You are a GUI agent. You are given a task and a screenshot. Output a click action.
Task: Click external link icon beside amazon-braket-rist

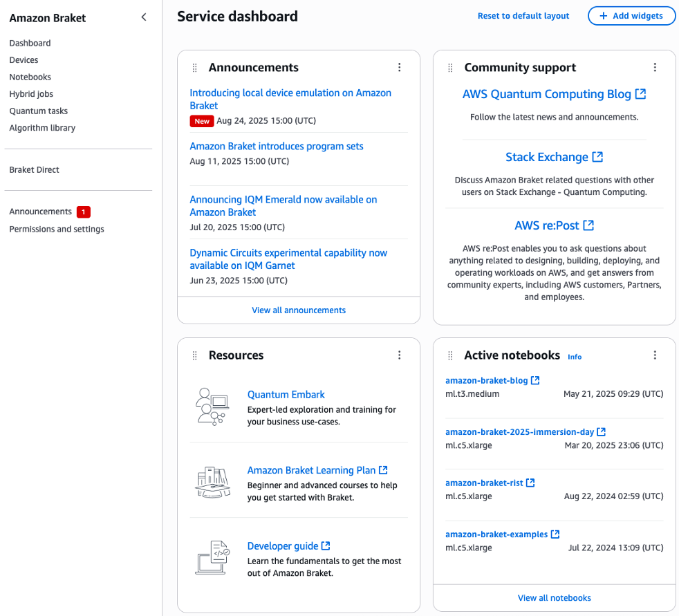[x=530, y=483]
